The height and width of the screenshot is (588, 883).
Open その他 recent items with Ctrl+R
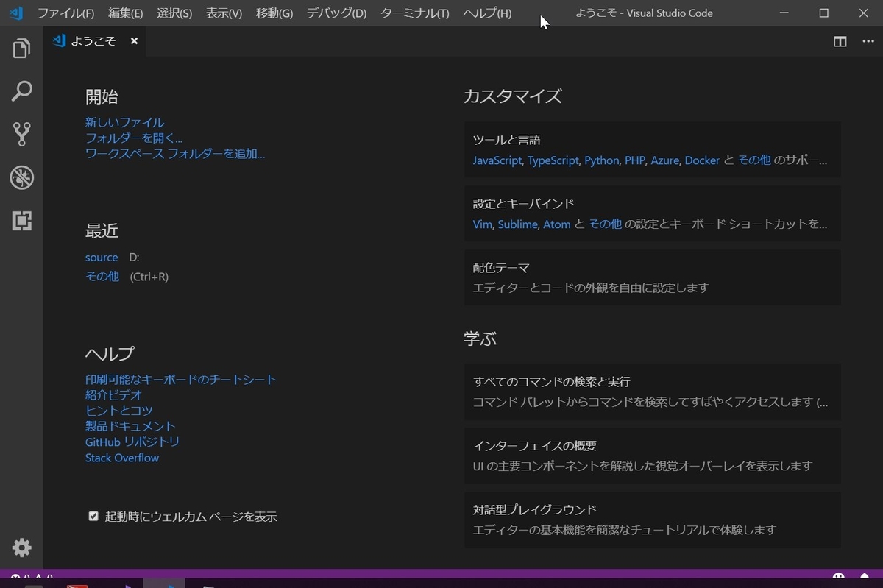pyautogui.click(x=102, y=276)
